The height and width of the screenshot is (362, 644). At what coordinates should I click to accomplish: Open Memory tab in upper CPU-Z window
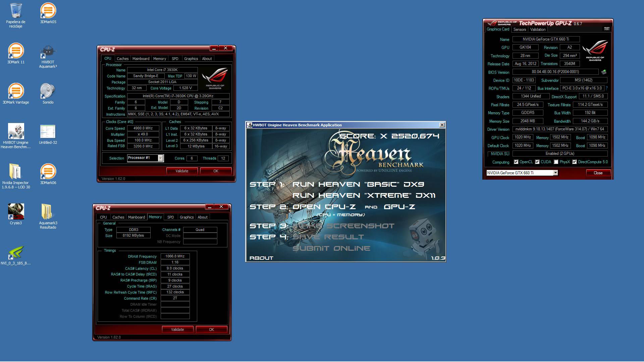click(160, 59)
